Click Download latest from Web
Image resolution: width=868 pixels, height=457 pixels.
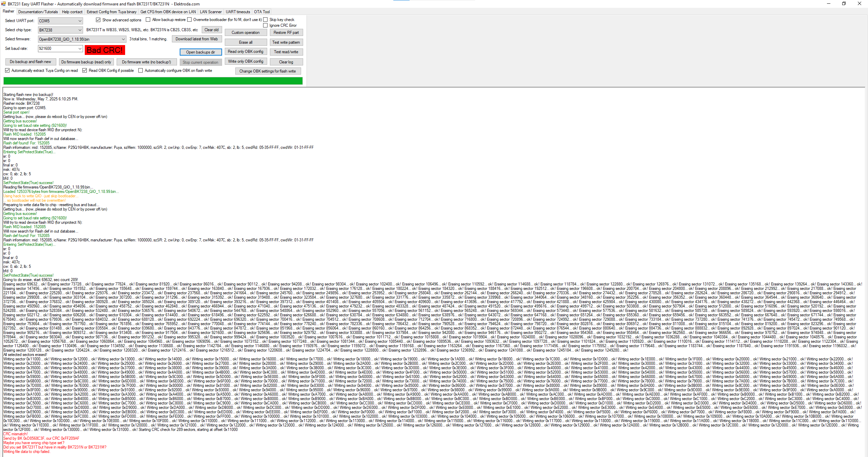197,39
